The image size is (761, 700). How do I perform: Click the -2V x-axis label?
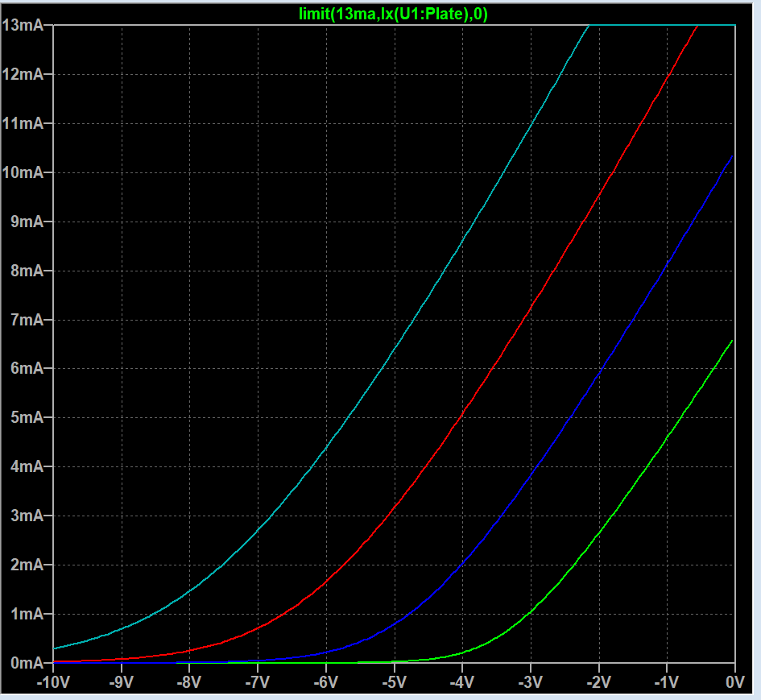click(599, 682)
